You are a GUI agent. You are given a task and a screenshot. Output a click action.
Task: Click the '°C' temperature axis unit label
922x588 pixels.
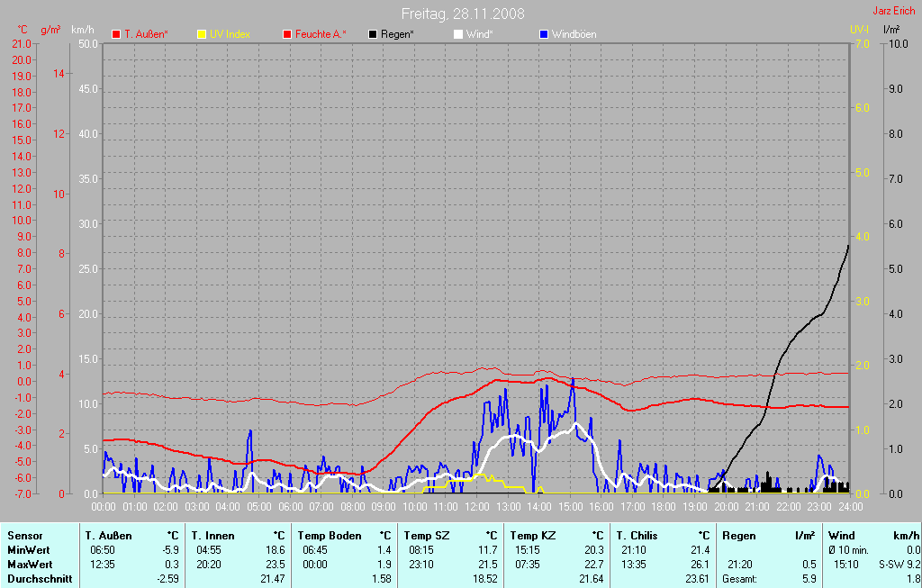(23, 30)
